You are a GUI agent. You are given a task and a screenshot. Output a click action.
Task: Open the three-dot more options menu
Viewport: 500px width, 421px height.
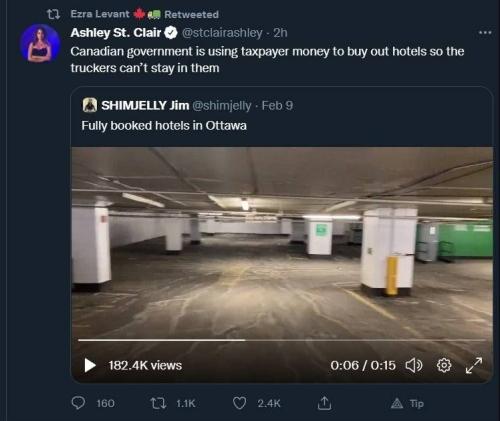click(x=485, y=33)
